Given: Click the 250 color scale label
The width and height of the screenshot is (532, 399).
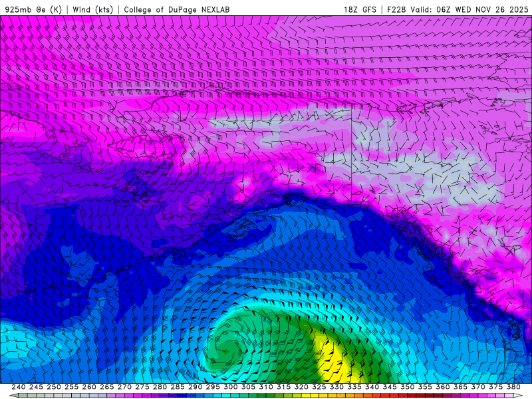Looking at the screenshot, I should [x=54, y=387].
